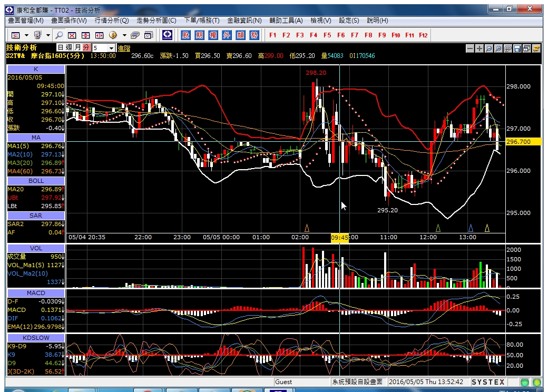Image resolution: width=548 pixels, height=392 pixels.
Task: Click the 勢 trend icon
Action: coord(254,35)
